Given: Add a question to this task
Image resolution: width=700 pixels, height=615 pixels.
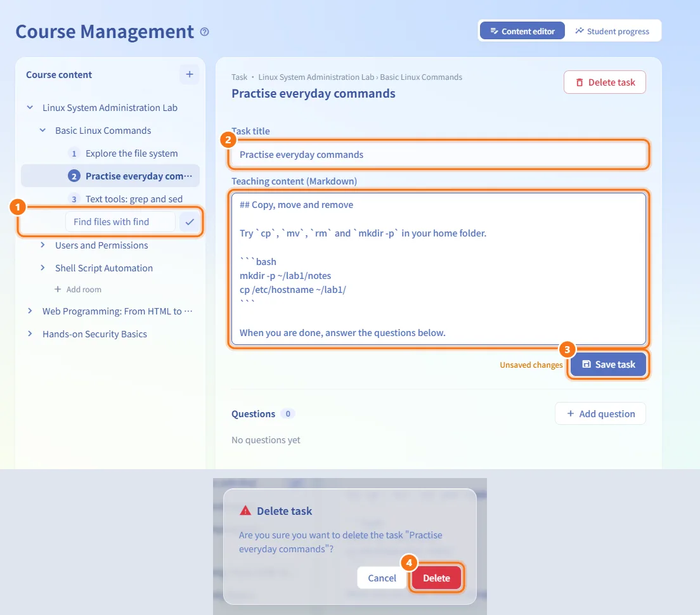Looking at the screenshot, I should click(600, 414).
